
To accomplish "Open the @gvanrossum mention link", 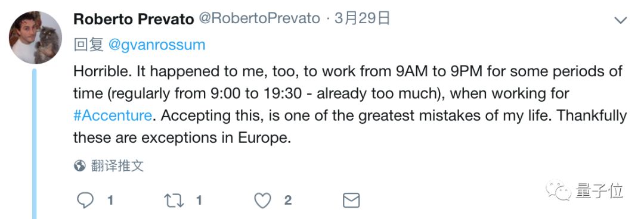I will click(156, 45).
